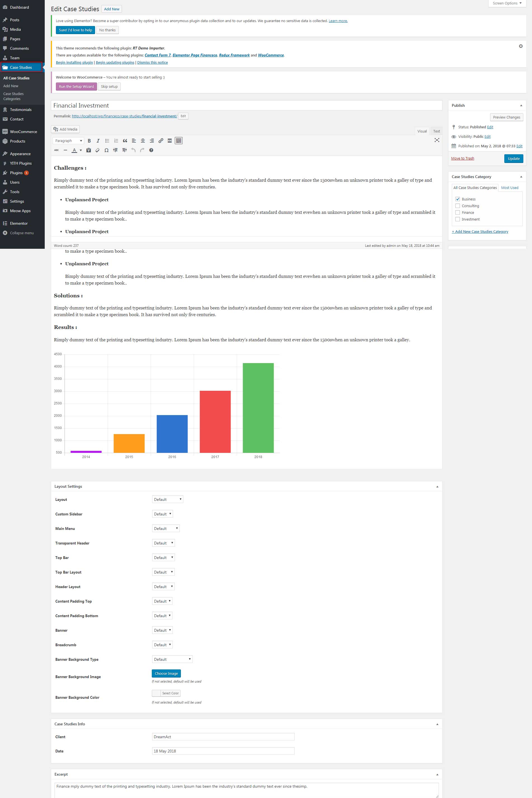The width and height of the screenshot is (532, 798).
Task: Click the Move to Trash link
Action: (462, 158)
